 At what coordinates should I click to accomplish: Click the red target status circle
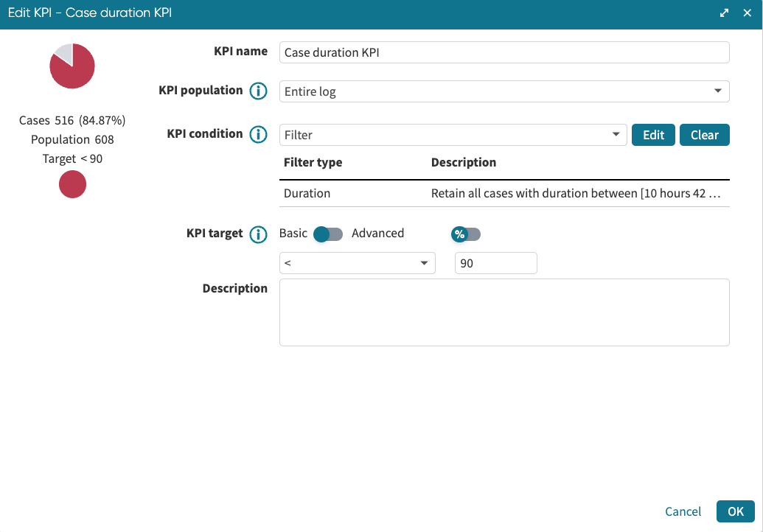pos(72,184)
